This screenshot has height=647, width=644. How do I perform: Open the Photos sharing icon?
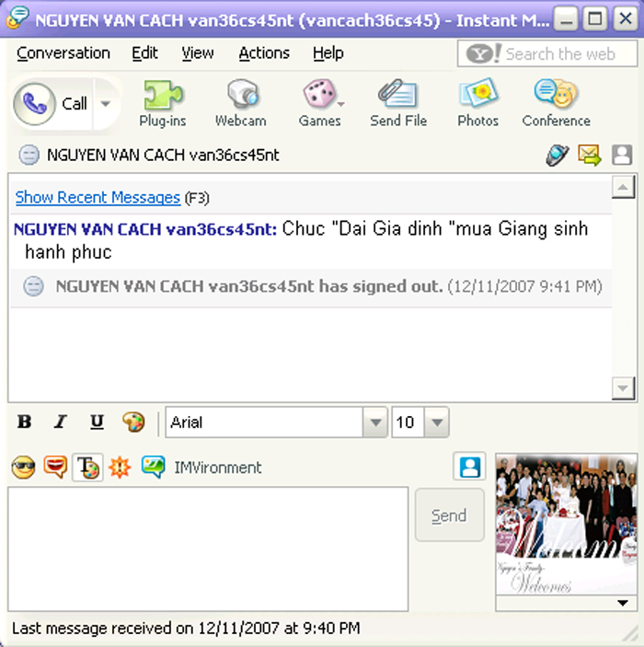[478, 104]
